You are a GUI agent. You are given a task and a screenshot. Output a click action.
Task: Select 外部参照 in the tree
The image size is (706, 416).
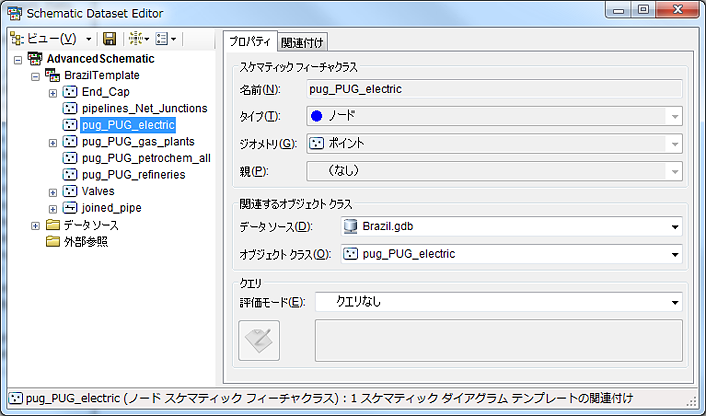pos(86,241)
